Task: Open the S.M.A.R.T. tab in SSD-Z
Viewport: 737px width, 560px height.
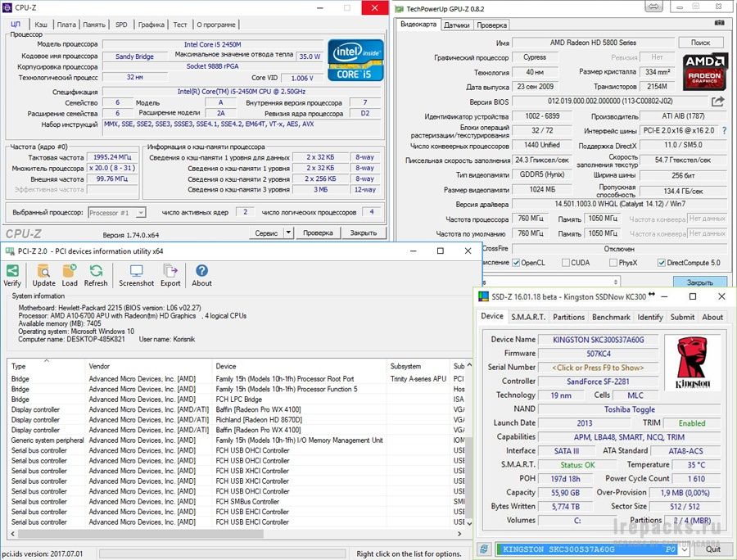Action: 528,317
